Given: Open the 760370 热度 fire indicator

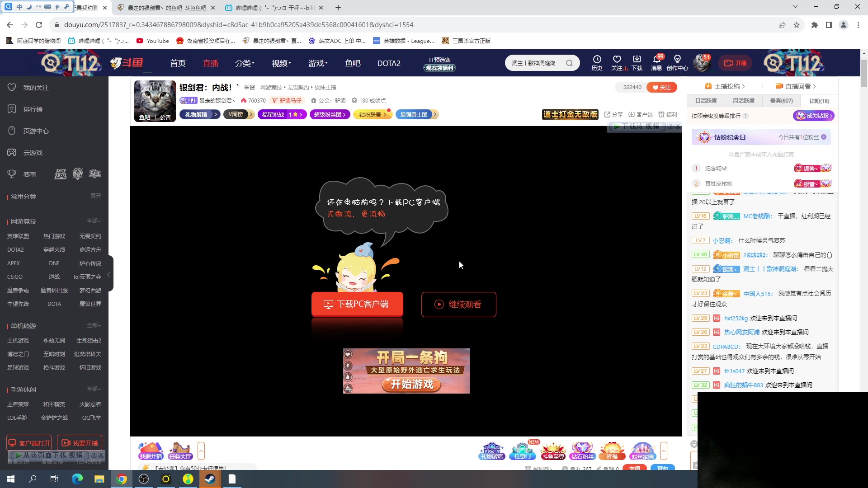Looking at the screenshot, I should pyautogui.click(x=253, y=100).
